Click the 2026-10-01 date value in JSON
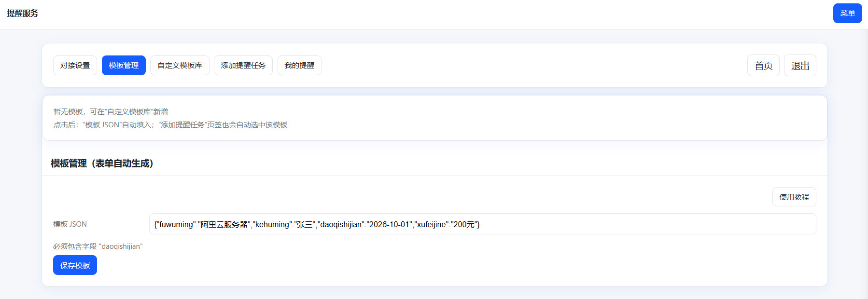The image size is (868, 299). pyautogui.click(x=389, y=225)
